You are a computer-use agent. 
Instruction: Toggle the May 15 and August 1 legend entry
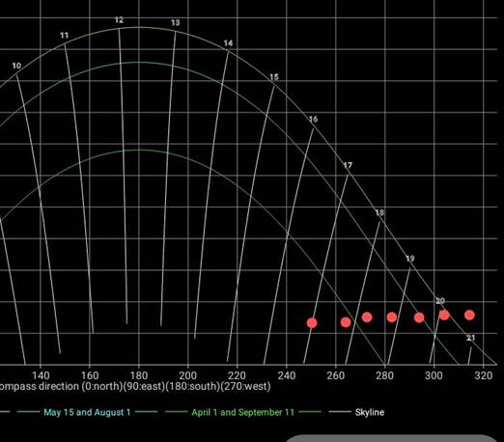point(87,412)
